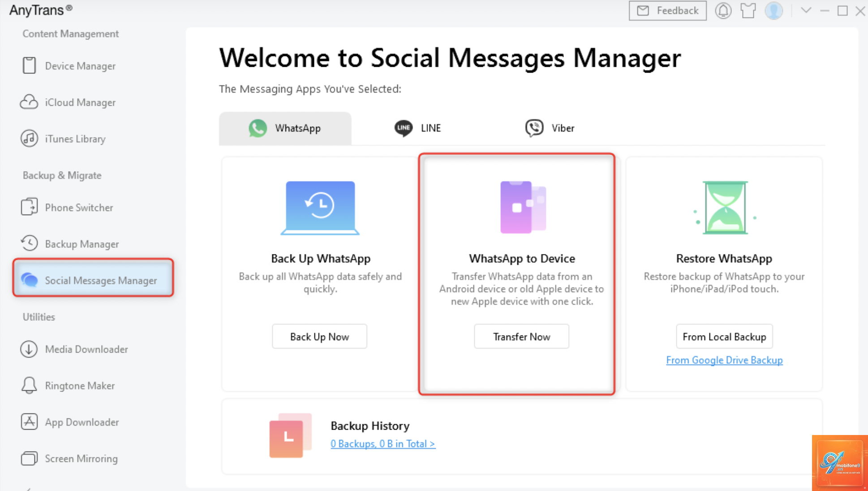Click the WhatsApp to Device purple phones illustration
868x491 pixels.
523,207
